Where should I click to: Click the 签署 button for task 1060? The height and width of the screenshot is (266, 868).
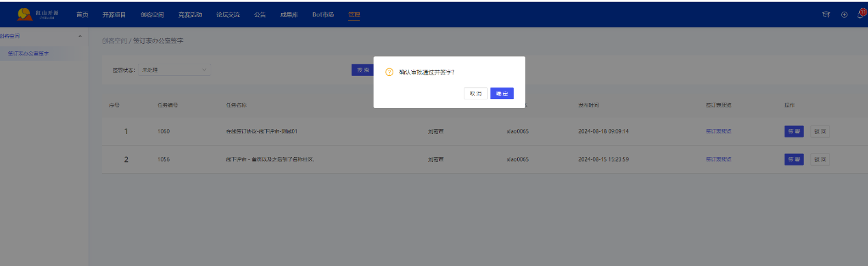tap(793, 131)
